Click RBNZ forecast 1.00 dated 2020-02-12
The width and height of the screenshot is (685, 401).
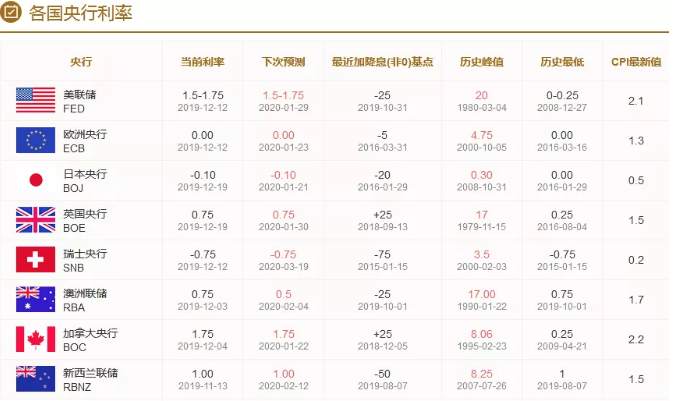pos(283,379)
